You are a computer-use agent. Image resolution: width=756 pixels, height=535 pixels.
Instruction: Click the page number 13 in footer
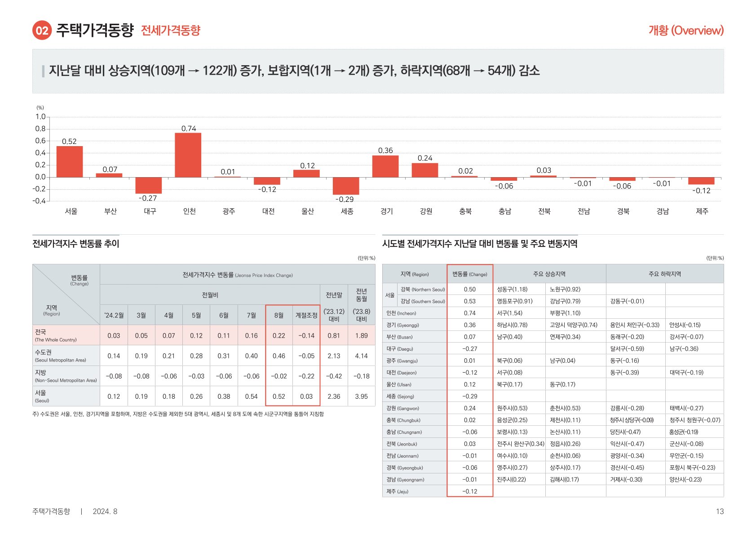(x=720, y=511)
